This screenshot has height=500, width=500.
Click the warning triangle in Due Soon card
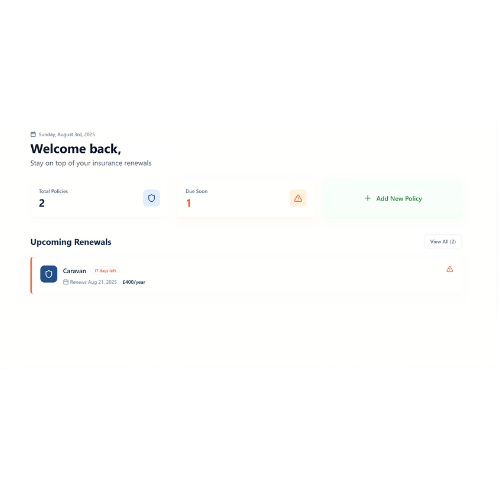(298, 198)
